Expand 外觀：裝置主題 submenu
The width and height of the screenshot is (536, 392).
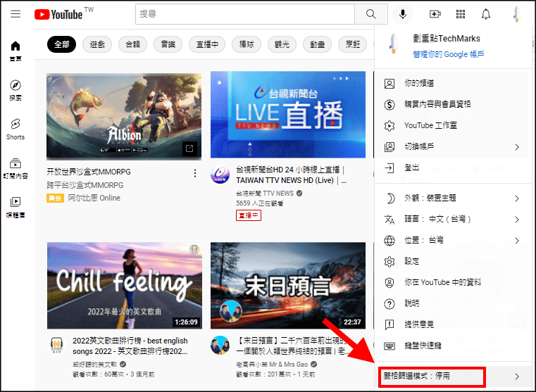tap(453, 198)
